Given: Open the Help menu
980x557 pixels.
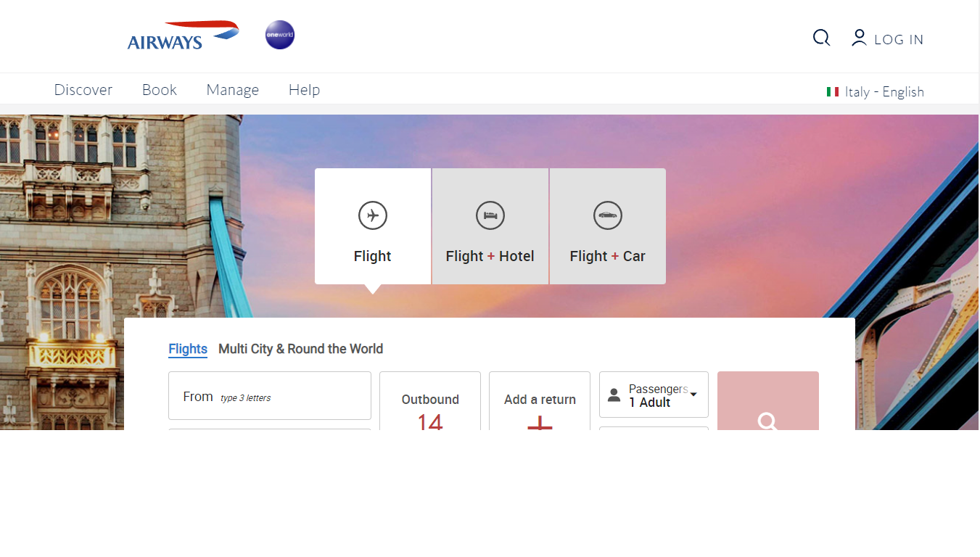Looking at the screenshot, I should (x=304, y=90).
